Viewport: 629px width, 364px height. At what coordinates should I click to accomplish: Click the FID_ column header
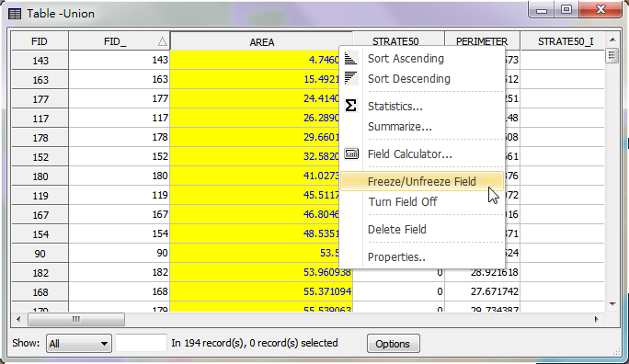click(120, 41)
